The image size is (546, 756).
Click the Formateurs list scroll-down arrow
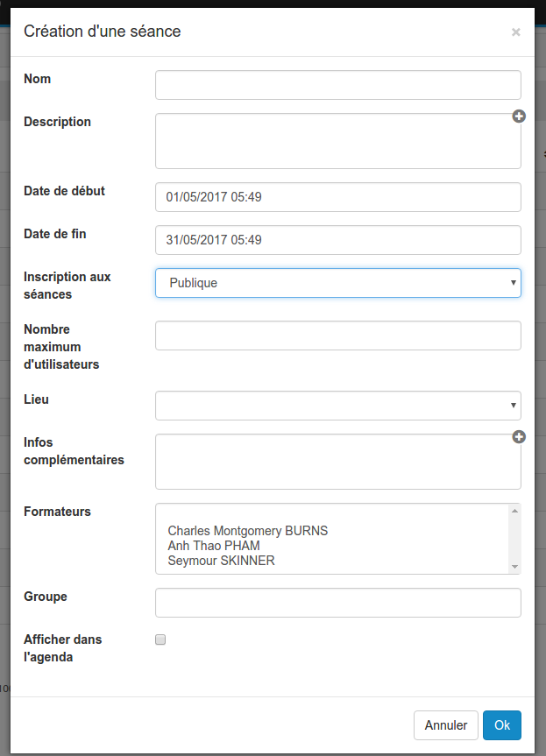tap(514, 567)
